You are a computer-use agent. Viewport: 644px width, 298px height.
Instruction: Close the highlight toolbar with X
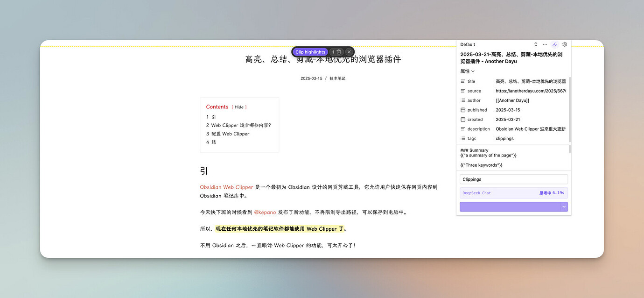[x=349, y=52]
